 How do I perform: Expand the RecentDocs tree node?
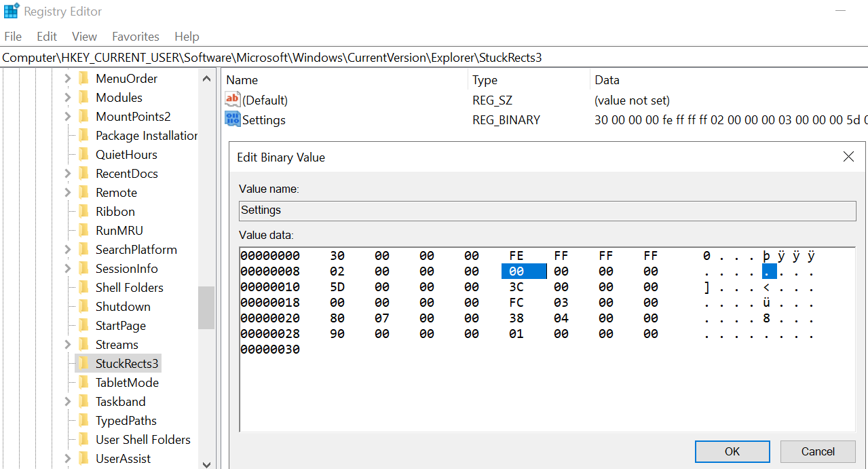click(x=67, y=174)
